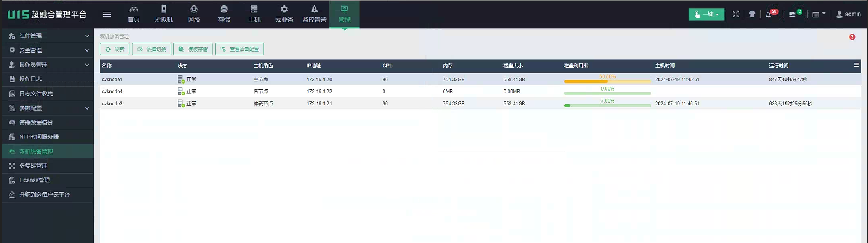Click IP address 172.16.1.21
868x243 pixels.
[319, 103]
